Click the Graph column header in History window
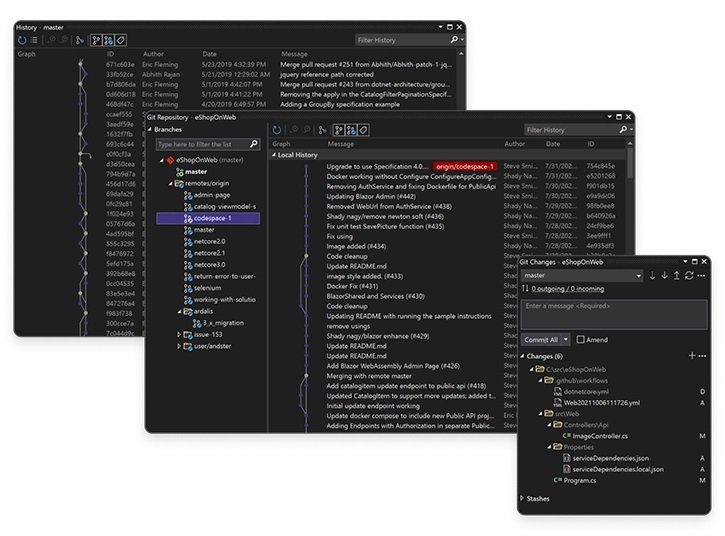Image resolution: width=725 pixels, height=536 pixels. click(x=26, y=54)
